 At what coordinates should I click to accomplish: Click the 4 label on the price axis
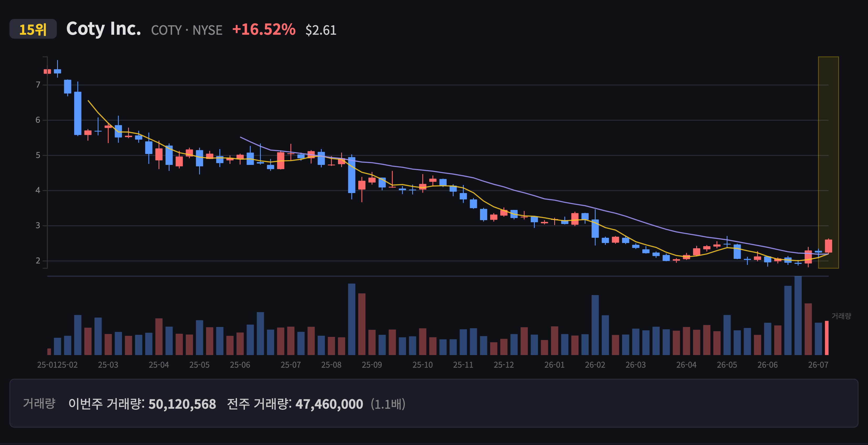click(x=38, y=190)
